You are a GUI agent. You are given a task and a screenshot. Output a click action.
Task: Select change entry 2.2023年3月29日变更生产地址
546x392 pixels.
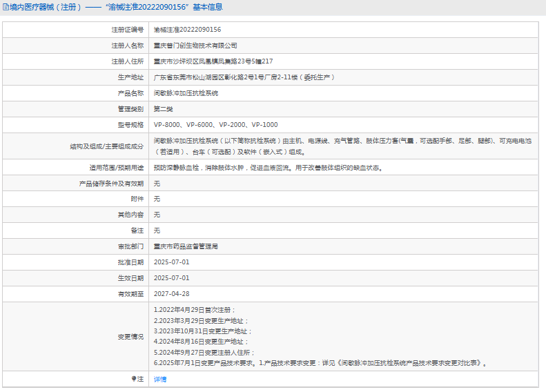point(201,321)
